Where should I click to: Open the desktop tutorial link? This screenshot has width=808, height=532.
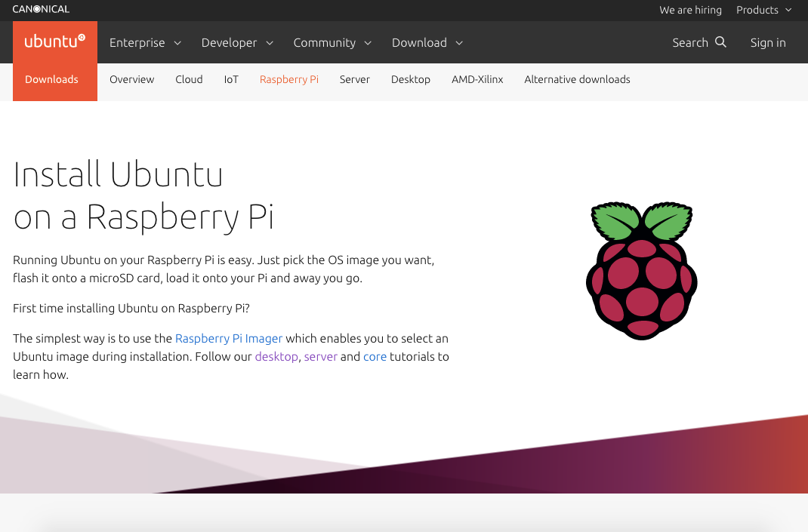point(276,356)
